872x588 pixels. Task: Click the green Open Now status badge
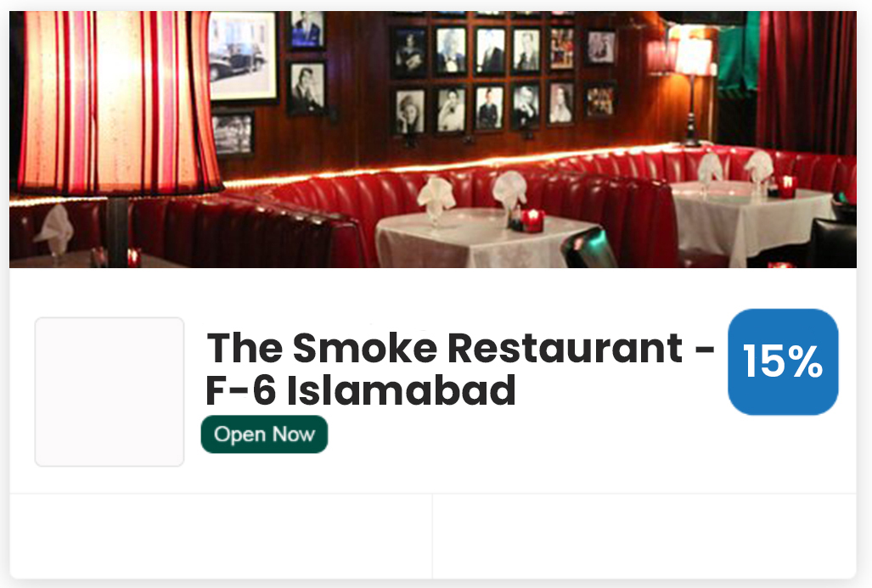tap(264, 434)
